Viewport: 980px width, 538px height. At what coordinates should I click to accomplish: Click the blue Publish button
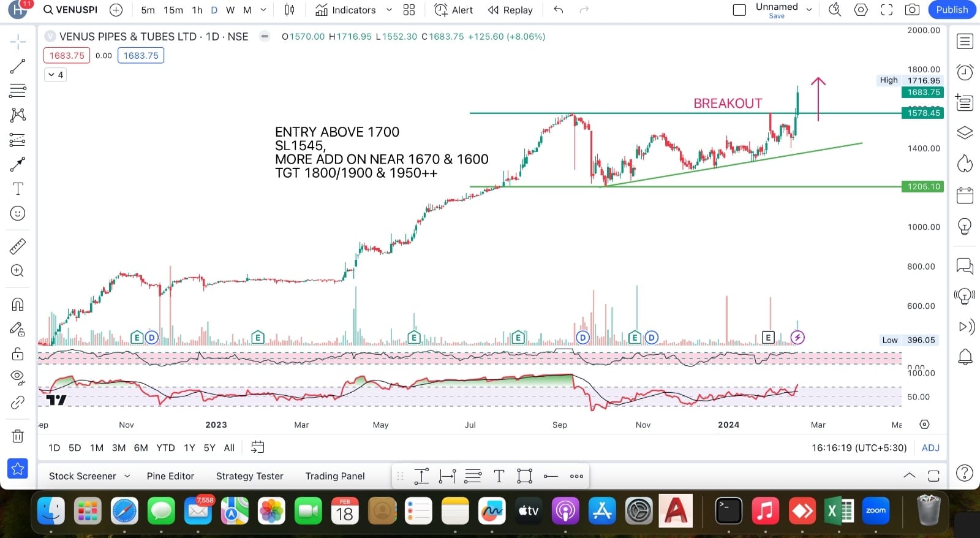(952, 10)
